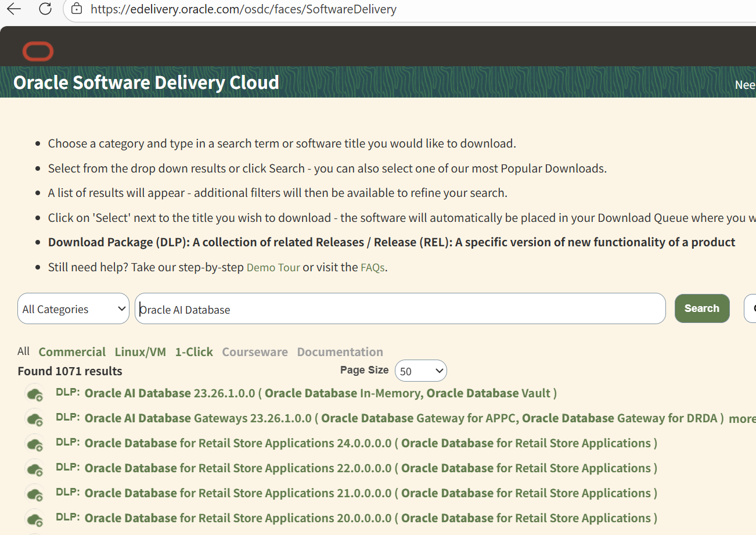Open the Page Size dropdown

point(421,371)
